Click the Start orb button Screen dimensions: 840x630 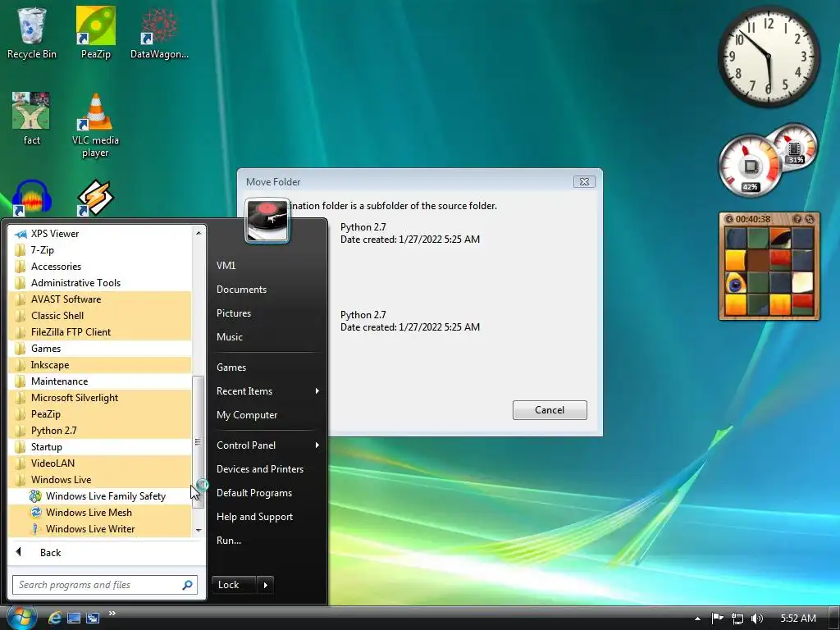pos(21,617)
